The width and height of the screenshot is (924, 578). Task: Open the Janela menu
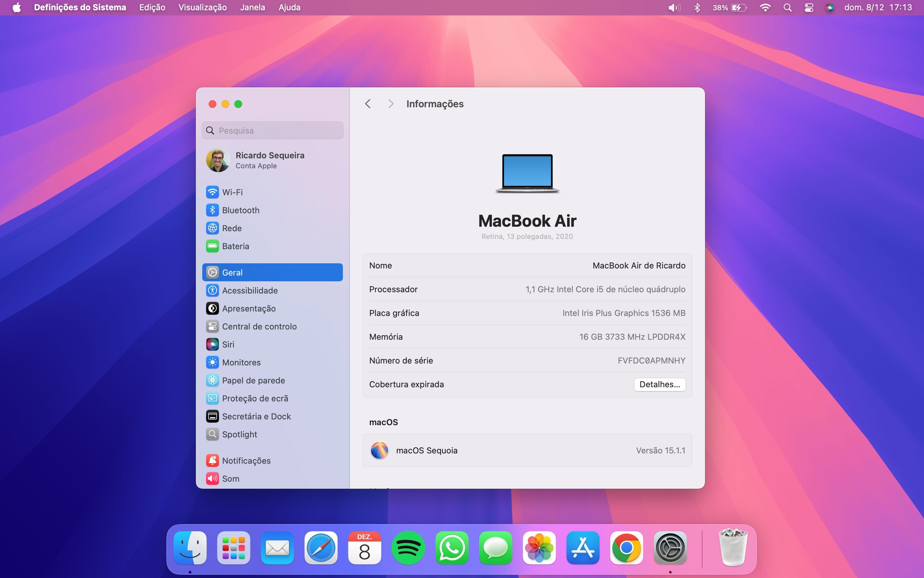[253, 7]
